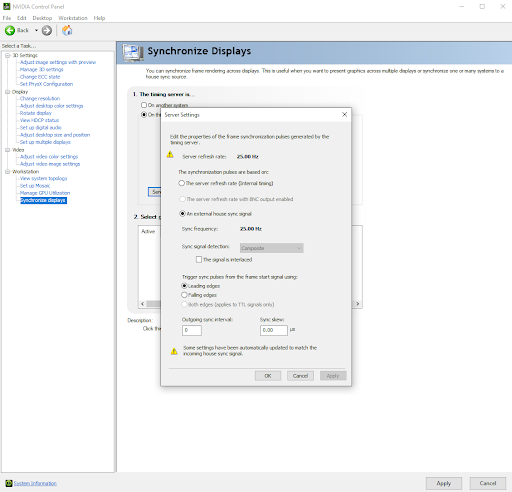
Task: Open the Edit menu
Action: (x=22, y=18)
